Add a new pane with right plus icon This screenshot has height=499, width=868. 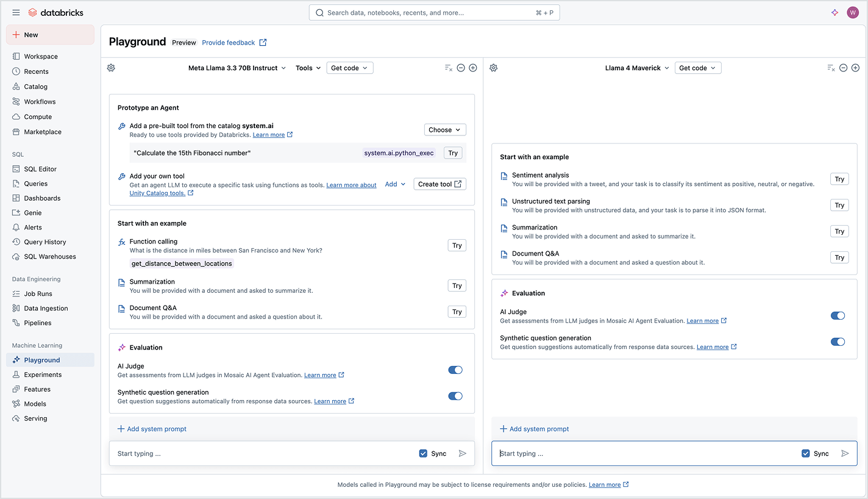pos(855,68)
